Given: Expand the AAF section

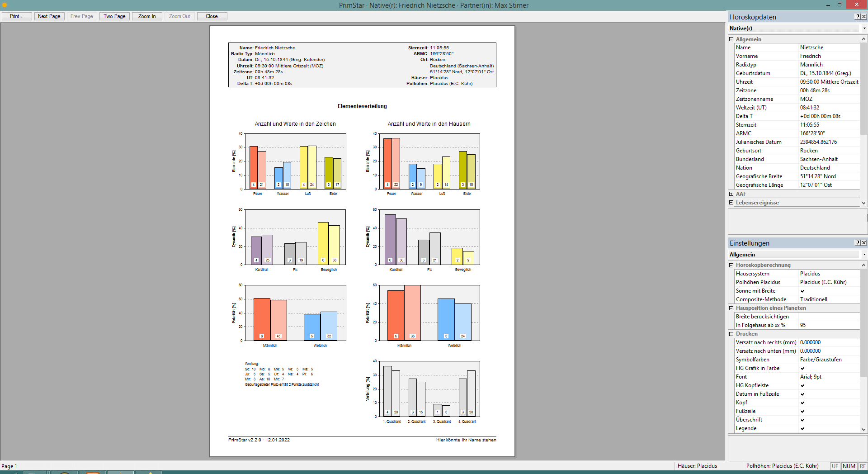Looking at the screenshot, I should coord(731,194).
